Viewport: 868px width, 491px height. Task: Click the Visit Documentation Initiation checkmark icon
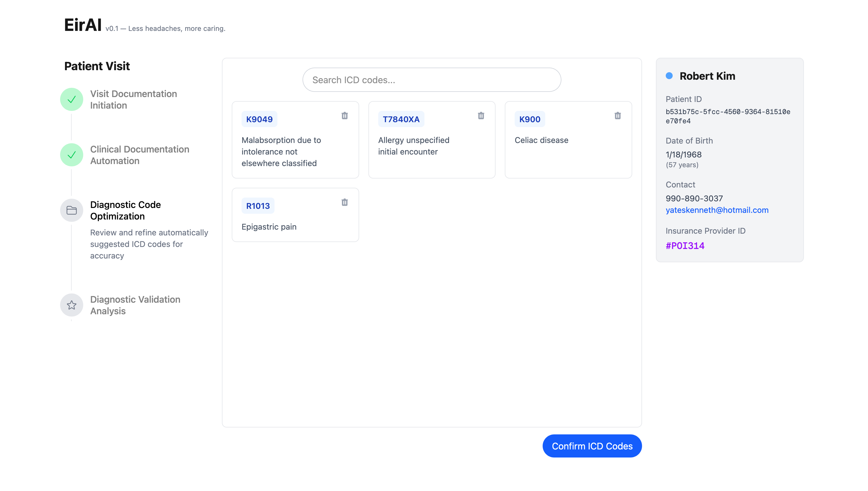(72, 99)
